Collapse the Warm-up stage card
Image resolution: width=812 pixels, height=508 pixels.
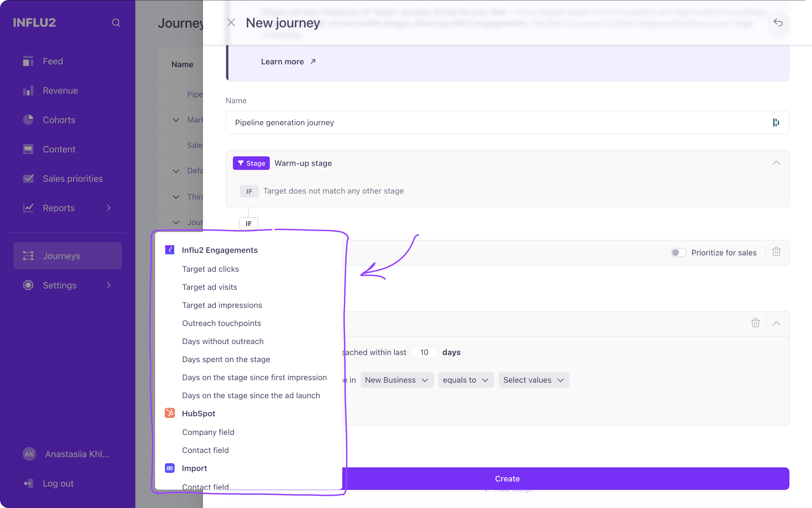[x=776, y=163]
